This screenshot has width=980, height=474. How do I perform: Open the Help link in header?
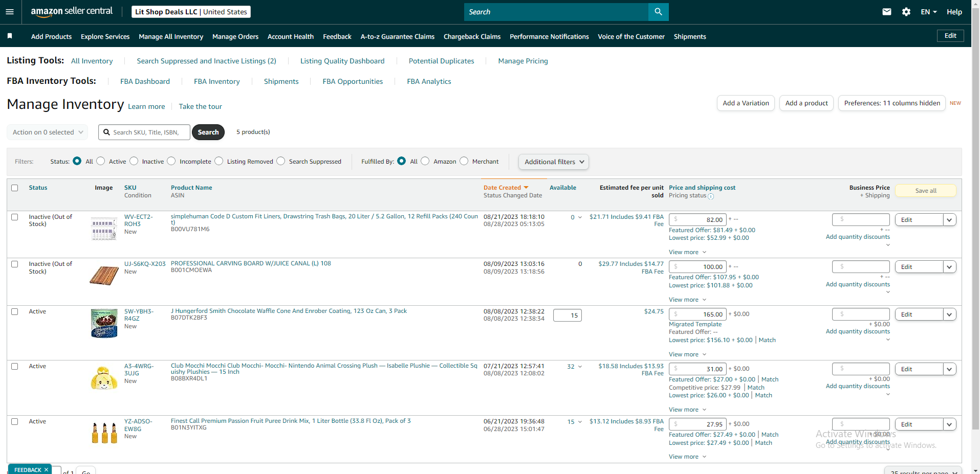pos(954,12)
